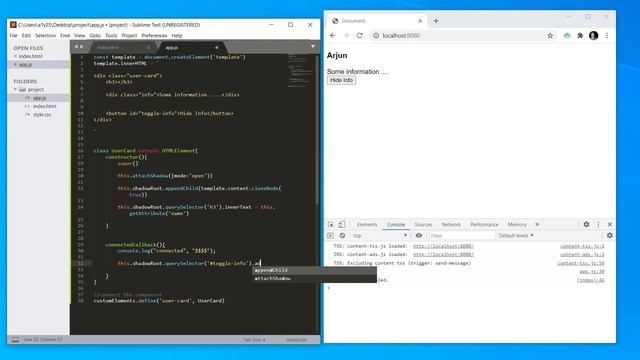Open the tab list dropdown arrow in Sublime

pos(313,47)
